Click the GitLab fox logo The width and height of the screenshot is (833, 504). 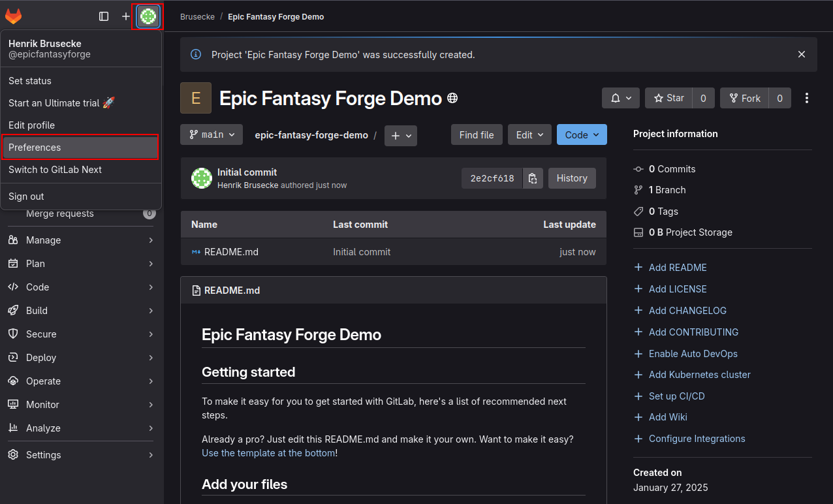[14, 16]
